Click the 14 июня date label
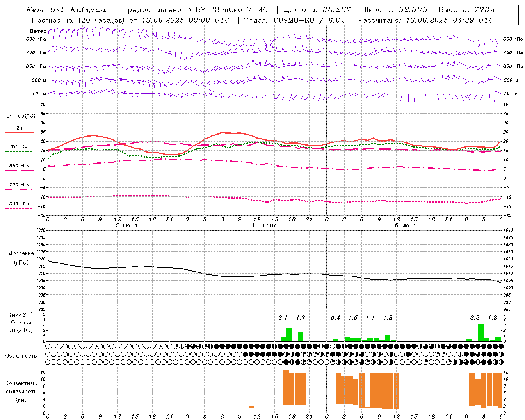Viewport: 525px width, 420px height. click(x=264, y=226)
